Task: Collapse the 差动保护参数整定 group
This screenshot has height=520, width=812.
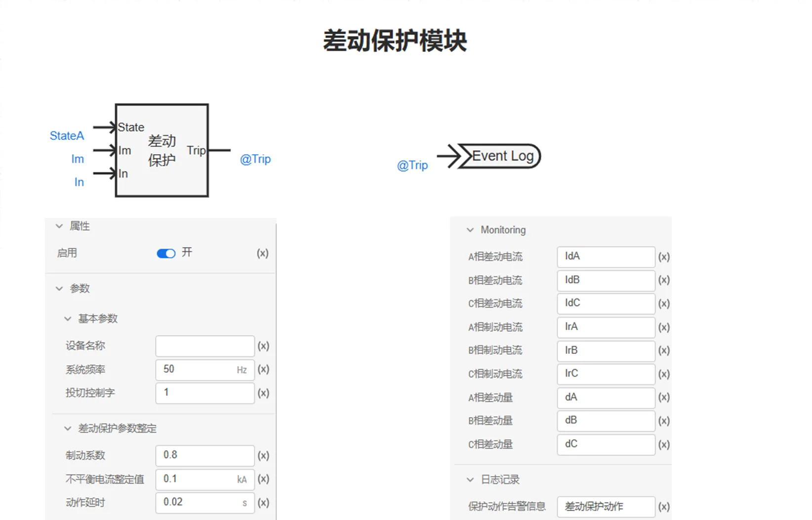Action: click(68, 429)
